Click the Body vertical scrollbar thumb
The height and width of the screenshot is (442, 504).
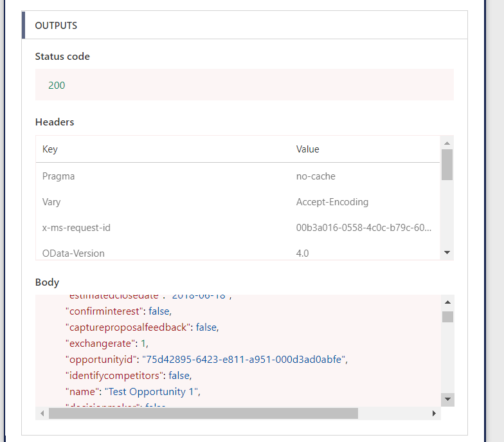point(447,317)
